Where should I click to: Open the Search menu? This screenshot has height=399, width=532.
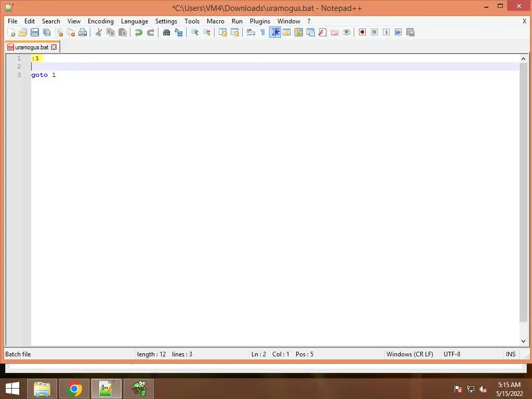coord(51,21)
